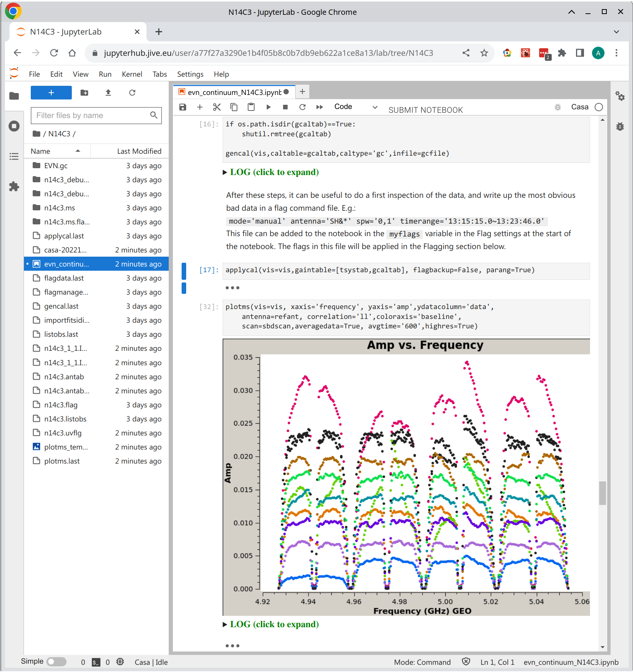
Task: Click the terminal count icon in status bar
Action: coord(96,662)
